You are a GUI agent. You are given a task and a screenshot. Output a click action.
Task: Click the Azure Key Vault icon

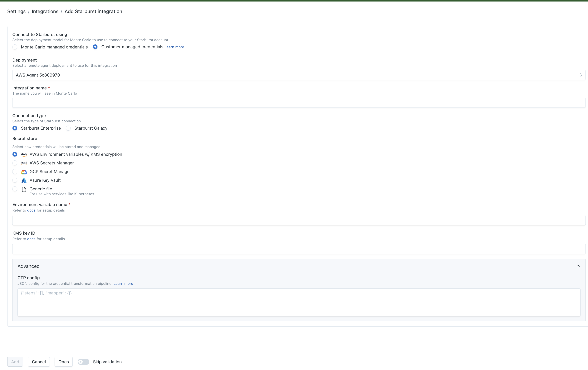[x=24, y=181]
